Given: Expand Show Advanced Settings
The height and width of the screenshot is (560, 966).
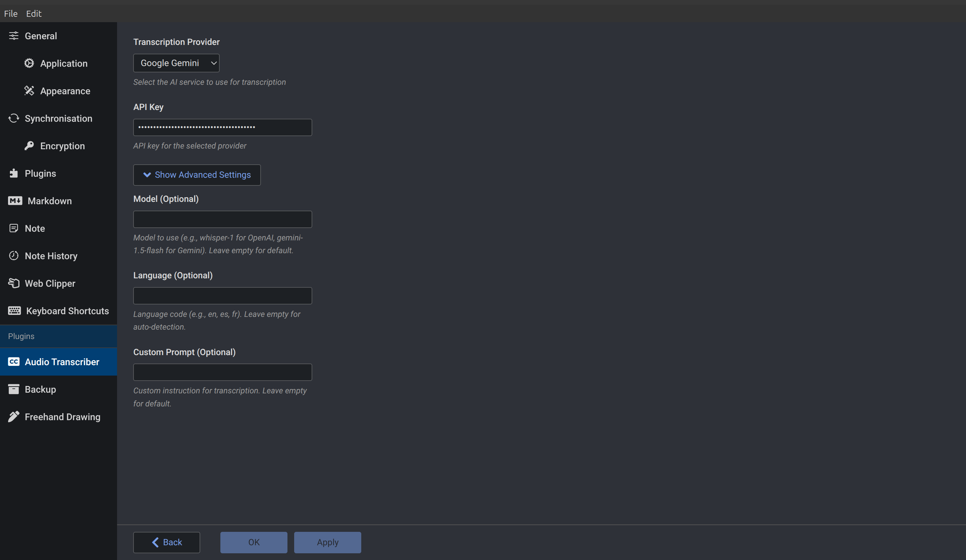Looking at the screenshot, I should 197,175.
